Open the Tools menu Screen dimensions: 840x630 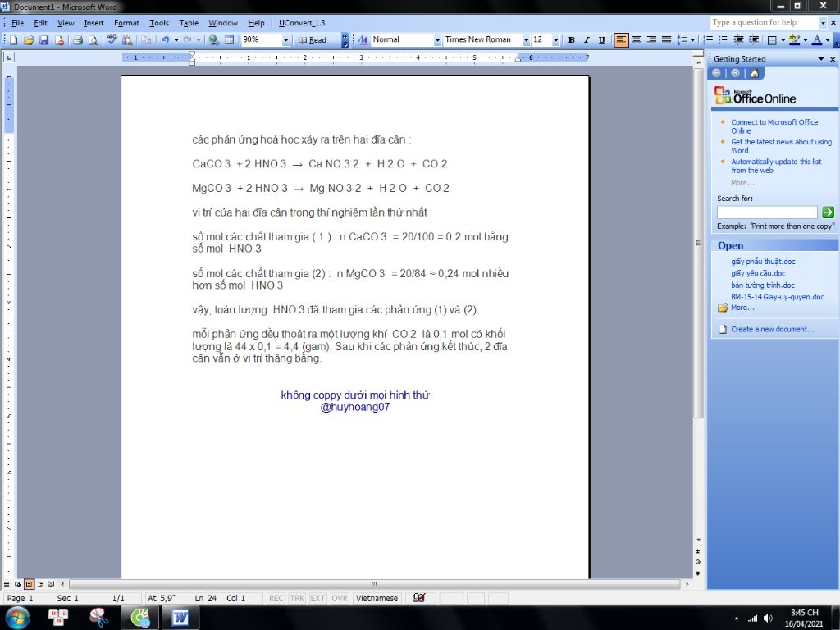point(159,23)
